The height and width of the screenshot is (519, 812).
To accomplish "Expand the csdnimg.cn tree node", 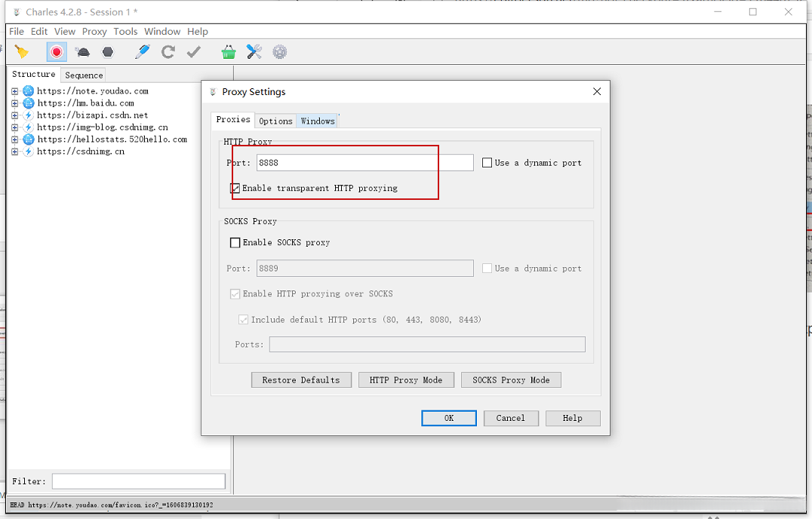I will (x=14, y=152).
